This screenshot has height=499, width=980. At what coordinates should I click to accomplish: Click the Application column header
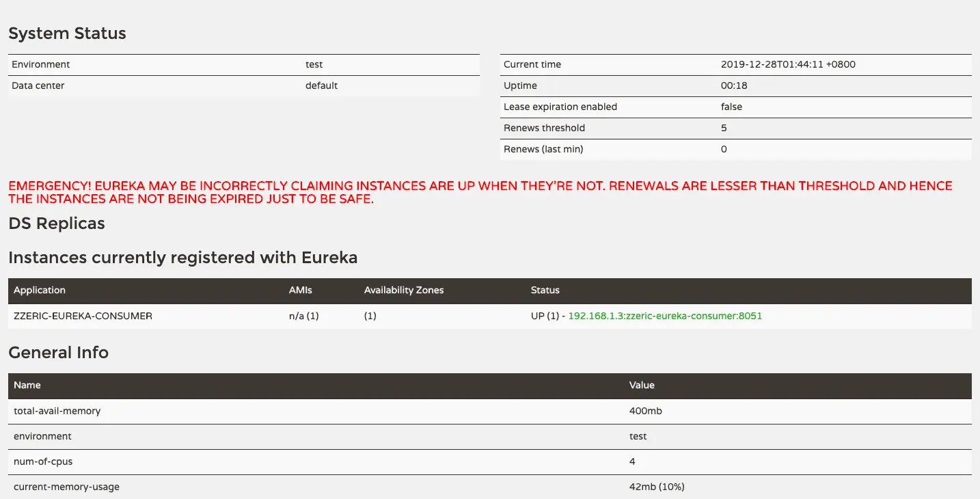(x=40, y=290)
